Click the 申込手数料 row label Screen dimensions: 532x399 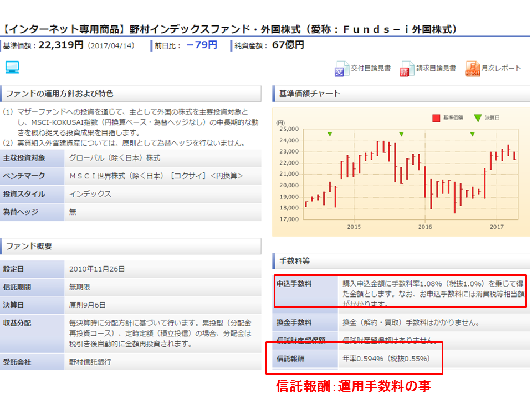click(x=294, y=284)
